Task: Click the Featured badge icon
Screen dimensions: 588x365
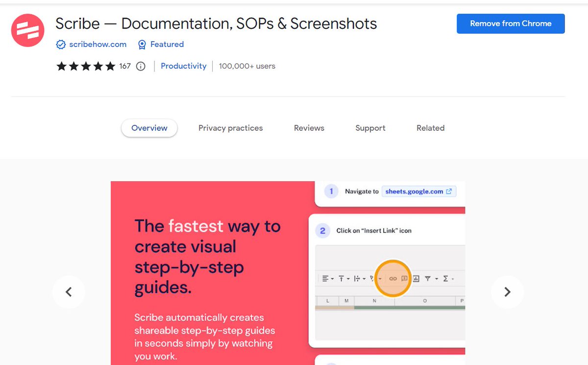Action: 142,44
